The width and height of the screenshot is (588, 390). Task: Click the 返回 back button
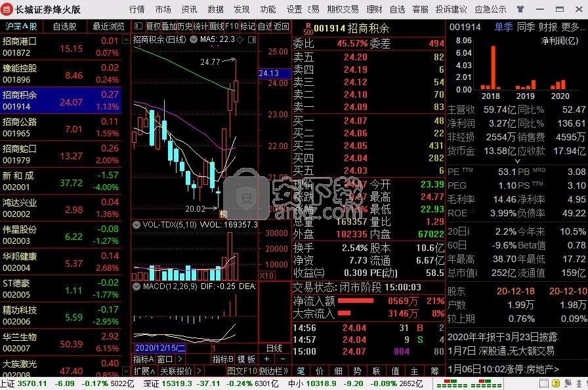pos(282,26)
